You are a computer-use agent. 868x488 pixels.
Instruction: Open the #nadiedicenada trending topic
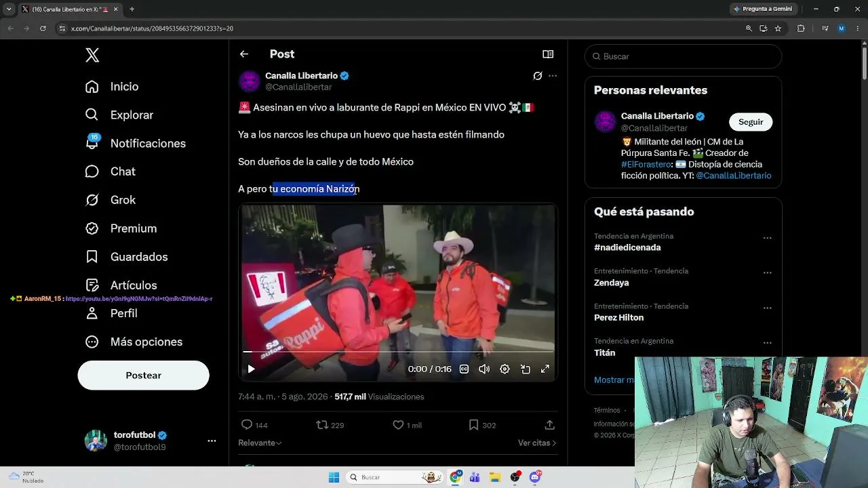(627, 247)
